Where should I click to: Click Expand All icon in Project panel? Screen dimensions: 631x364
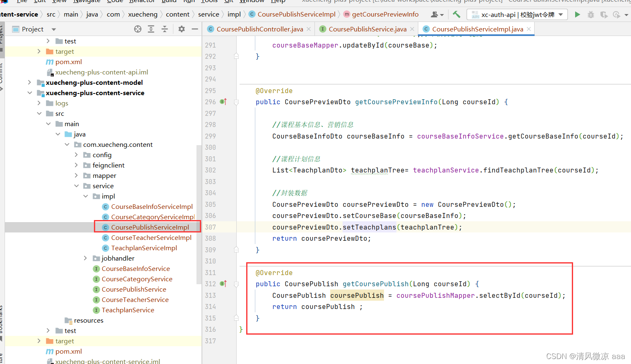click(x=151, y=29)
